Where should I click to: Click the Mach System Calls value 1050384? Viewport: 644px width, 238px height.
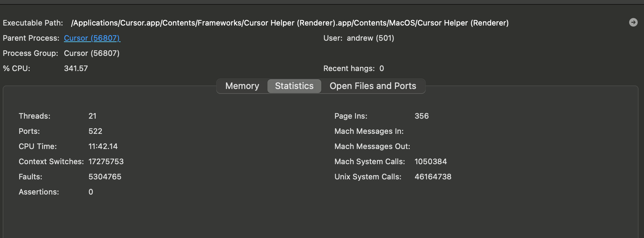point(430,161)
